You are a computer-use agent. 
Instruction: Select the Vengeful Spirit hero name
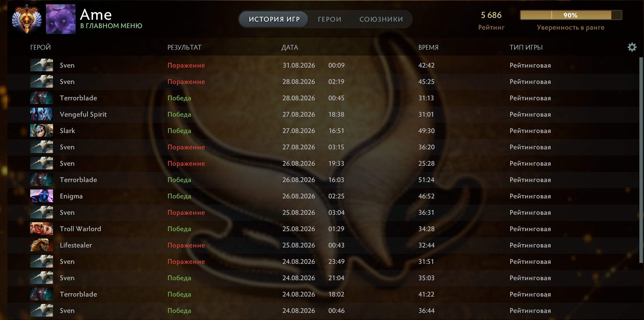[83, 114]
